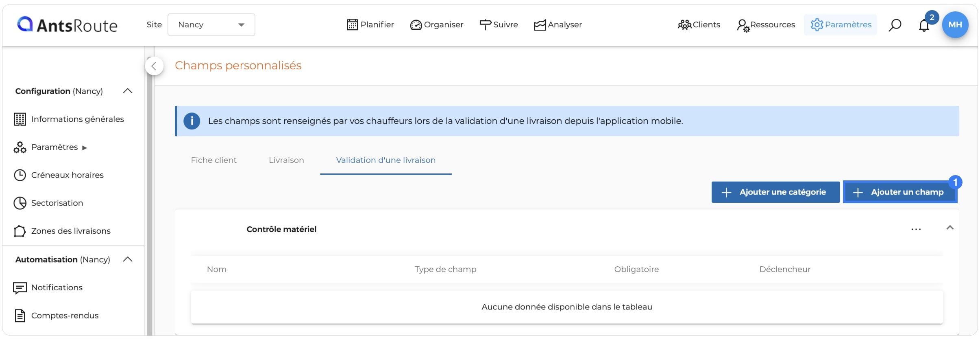
Task: Click the building icon for Informations générales
Action: 20,119
